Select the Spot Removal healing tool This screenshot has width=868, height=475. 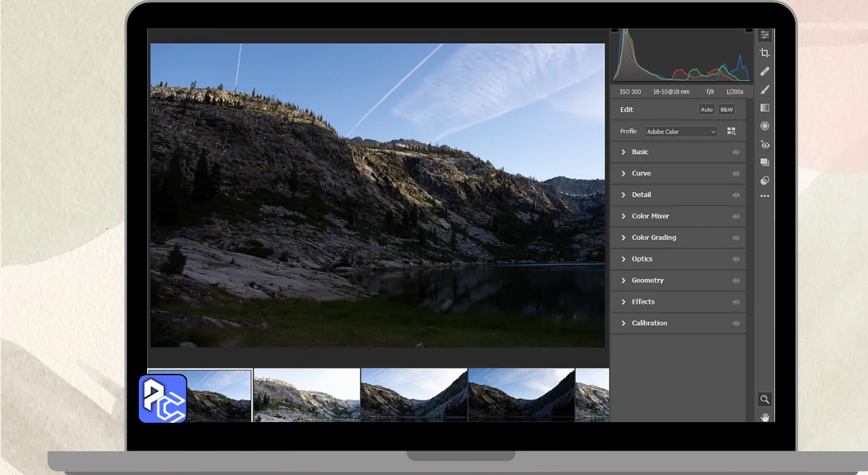tap(765, 71)
